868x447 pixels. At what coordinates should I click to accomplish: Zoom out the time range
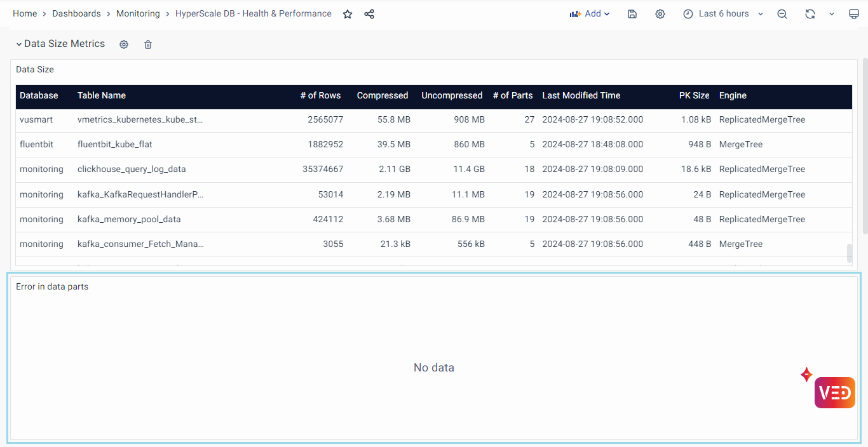[x=782, y=14]
